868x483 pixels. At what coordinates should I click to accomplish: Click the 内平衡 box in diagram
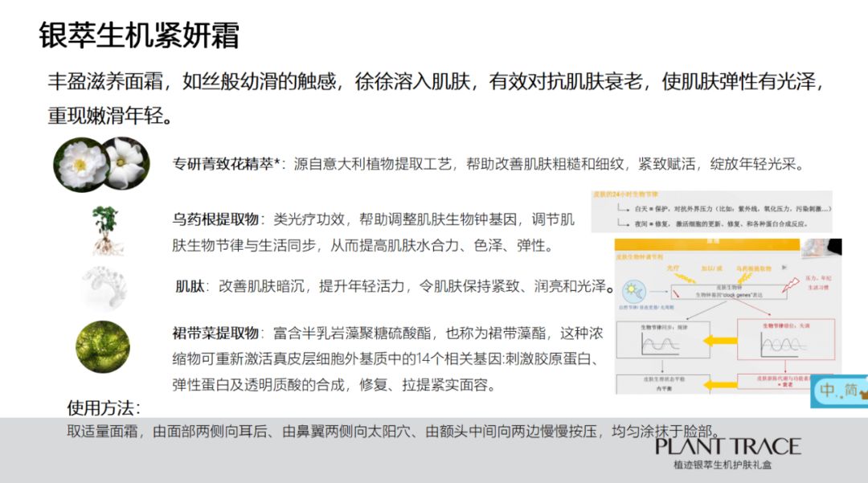tap(663, 384)
